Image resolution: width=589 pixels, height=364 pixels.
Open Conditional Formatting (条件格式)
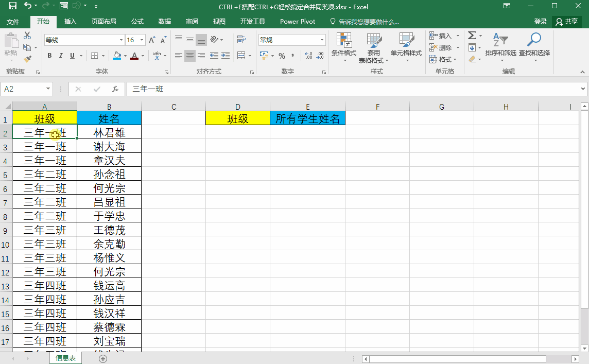pos(344,48)
